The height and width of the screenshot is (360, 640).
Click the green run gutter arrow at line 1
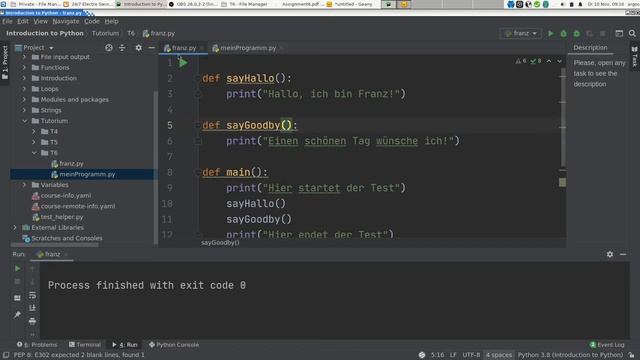point(183,63)
